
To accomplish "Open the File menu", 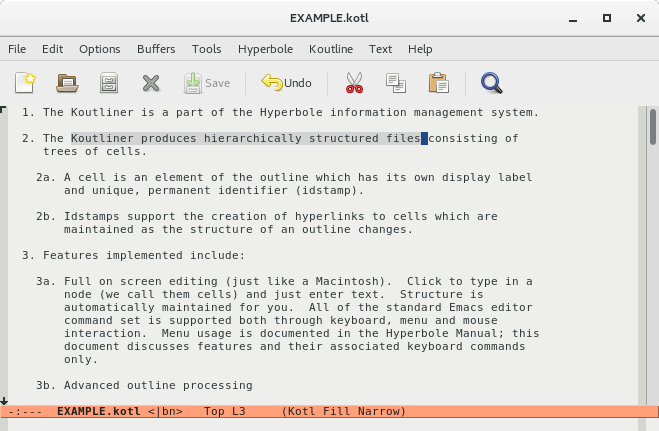I will click(17, 49).
